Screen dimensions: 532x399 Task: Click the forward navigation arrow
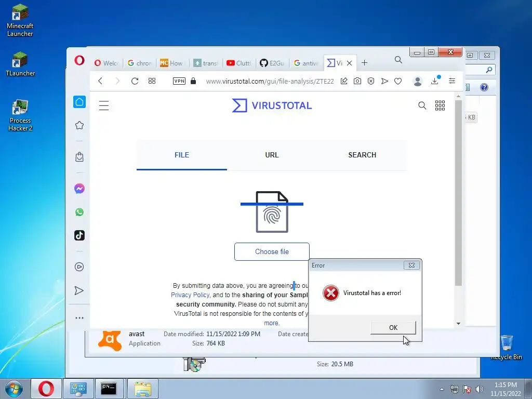point(117,81)
